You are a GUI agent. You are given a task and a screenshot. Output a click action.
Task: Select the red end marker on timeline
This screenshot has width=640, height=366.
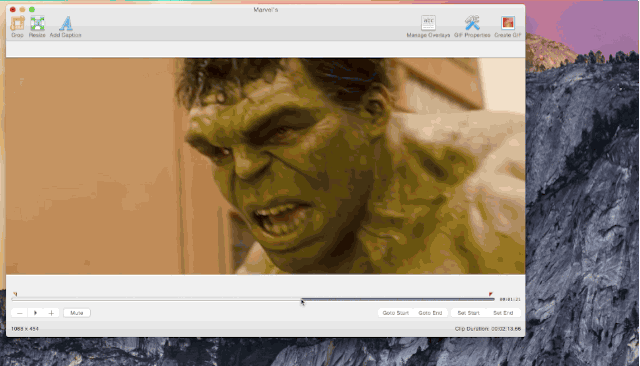click(491, 294)
